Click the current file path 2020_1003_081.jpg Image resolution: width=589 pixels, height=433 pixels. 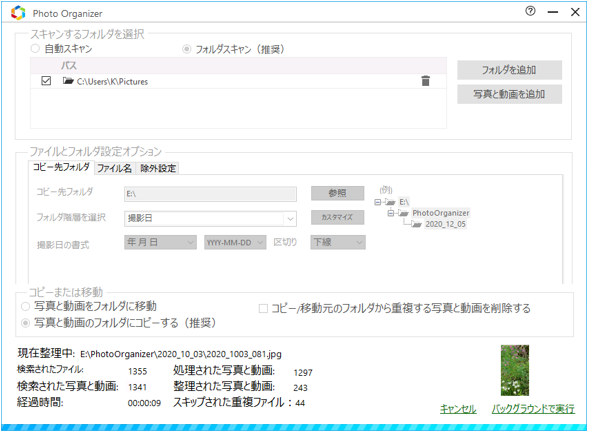click(x=181, y=354)
